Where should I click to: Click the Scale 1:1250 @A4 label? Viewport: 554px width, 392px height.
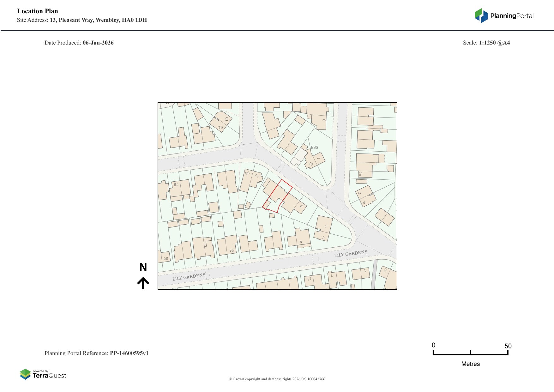pyautogui.click(x=486, y=43)
